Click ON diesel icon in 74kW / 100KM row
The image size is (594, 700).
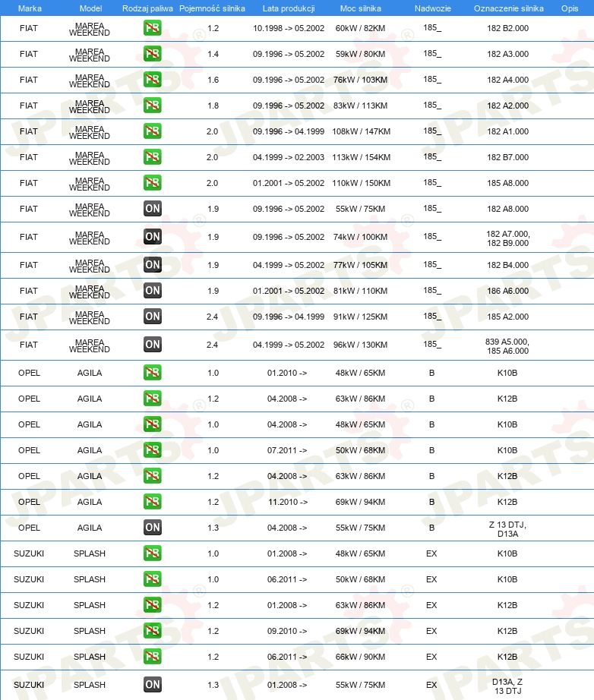tap(152, 237)
